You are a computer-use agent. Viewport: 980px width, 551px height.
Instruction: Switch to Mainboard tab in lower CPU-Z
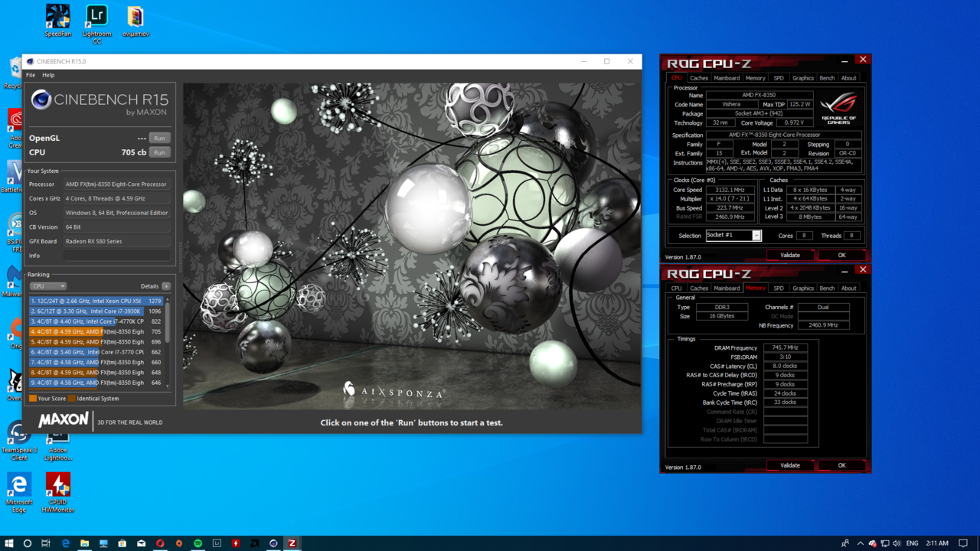tap(727, 289)
